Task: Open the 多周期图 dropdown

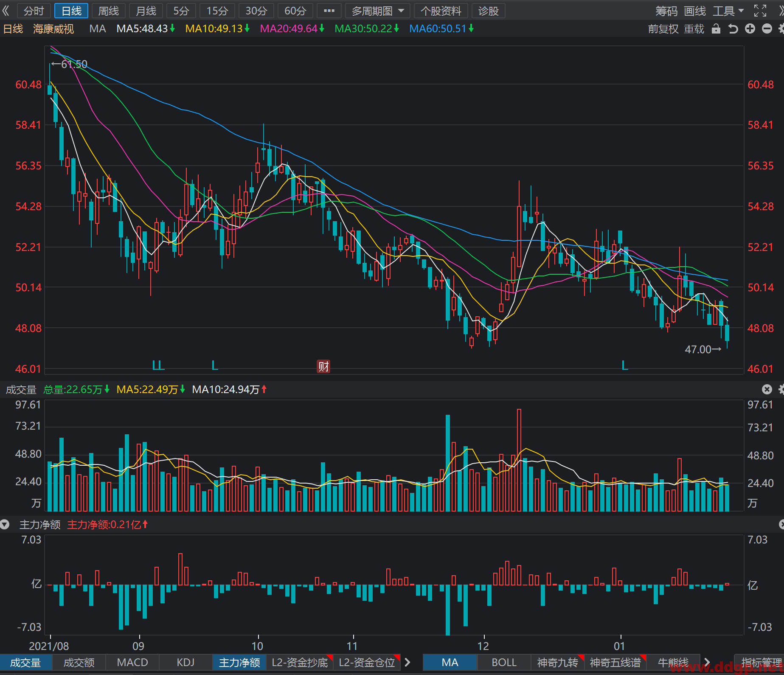Action: tap(378, 11)
